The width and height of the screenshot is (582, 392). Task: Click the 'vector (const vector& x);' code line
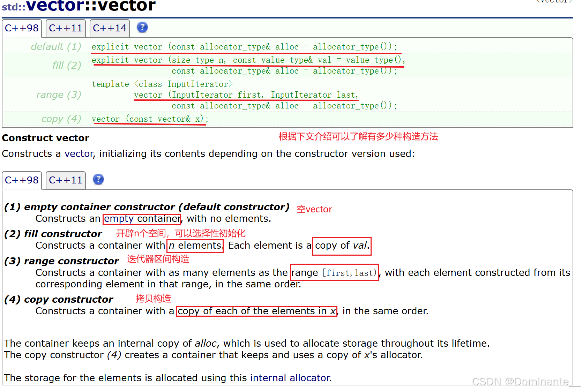[x=150, y=119]
